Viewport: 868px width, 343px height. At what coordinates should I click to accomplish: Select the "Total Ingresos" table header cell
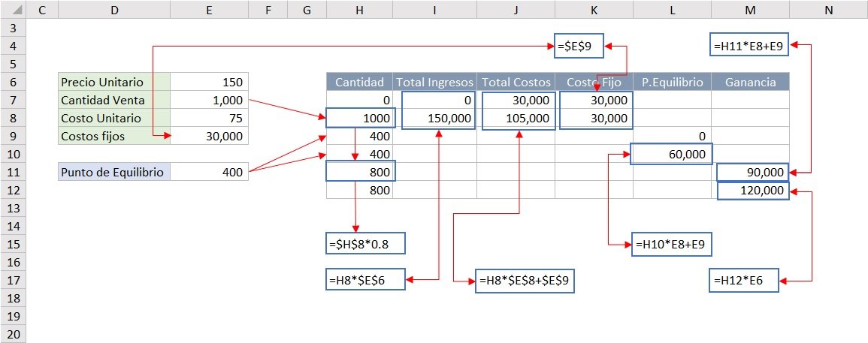tap(435, 82)
